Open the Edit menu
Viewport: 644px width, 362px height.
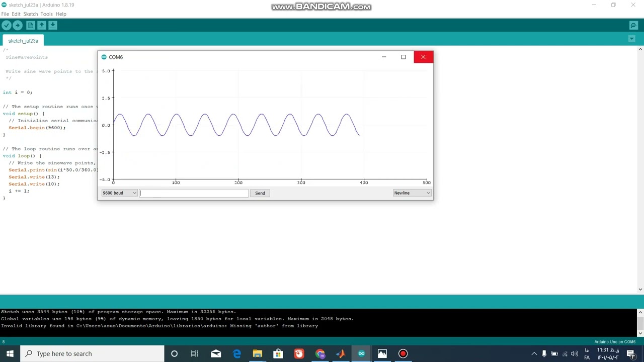click(16, 14)
